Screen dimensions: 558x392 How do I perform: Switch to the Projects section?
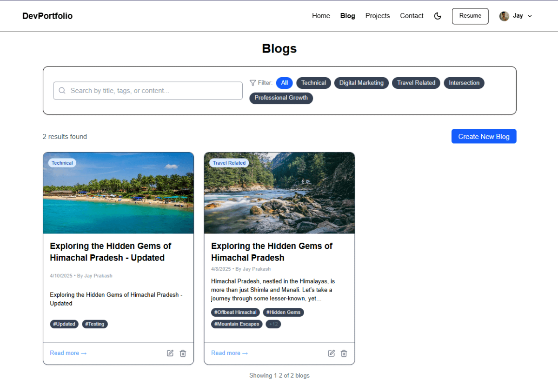[x=378, y=15]
